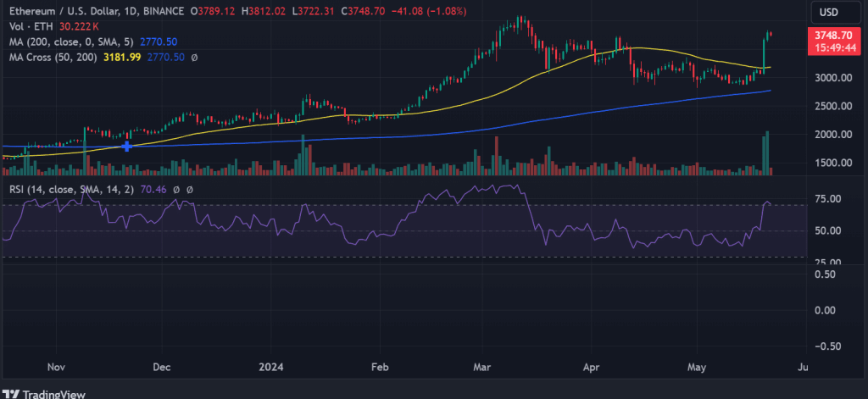This screenshot has width=868, height=399.
Task: Open the TradingView logo link
Action: (44, 393)
